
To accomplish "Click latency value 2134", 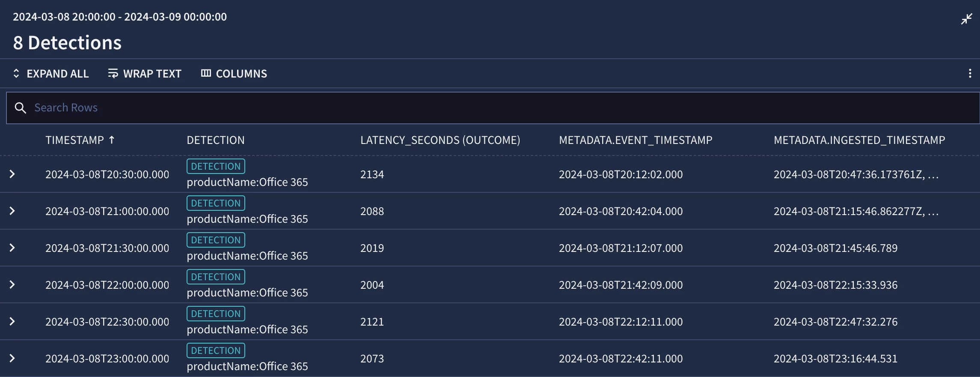I will (x=372, y=174).
